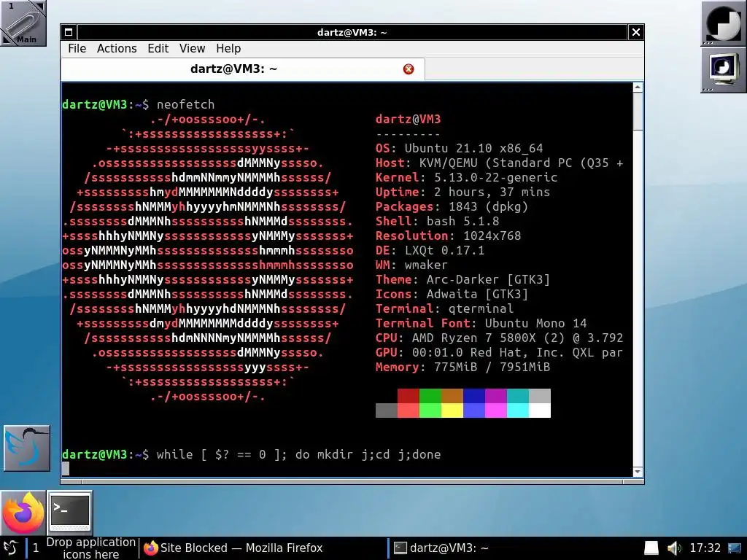Click the 'neofetch' command text

(x=186, y=104)
